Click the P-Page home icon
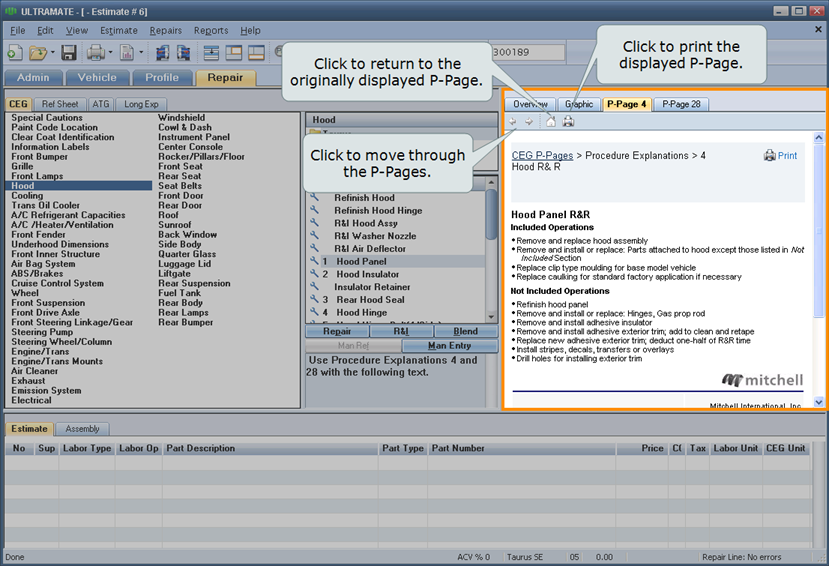 click(550, 122)
